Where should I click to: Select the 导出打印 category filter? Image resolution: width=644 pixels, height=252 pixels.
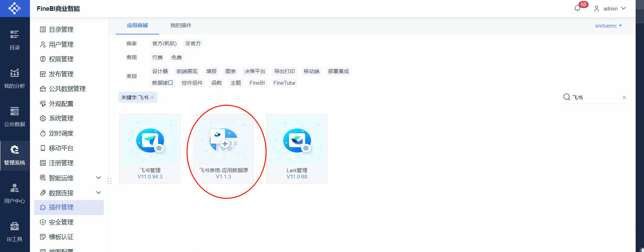coord(285,71)
